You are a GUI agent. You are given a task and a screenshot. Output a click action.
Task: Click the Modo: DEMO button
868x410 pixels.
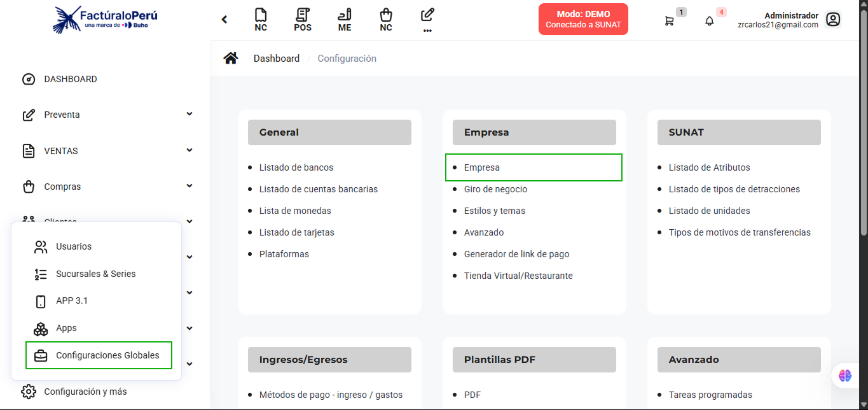pos(582,19)
